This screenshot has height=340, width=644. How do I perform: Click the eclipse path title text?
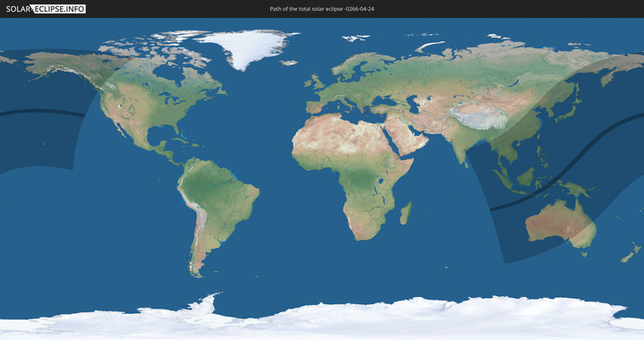(x=322, y=9)
